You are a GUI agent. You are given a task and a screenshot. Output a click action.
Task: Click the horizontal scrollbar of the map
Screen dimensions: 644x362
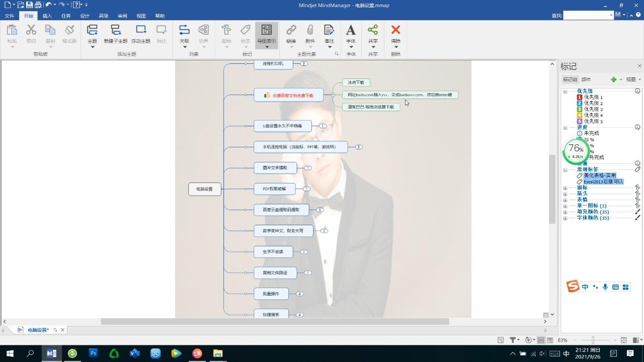tap(275, 322)
